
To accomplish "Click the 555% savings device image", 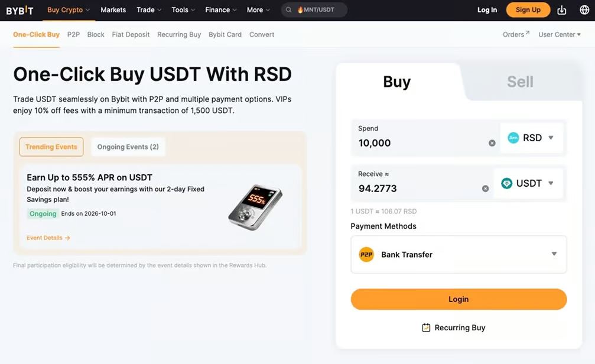I will (255, 207).
